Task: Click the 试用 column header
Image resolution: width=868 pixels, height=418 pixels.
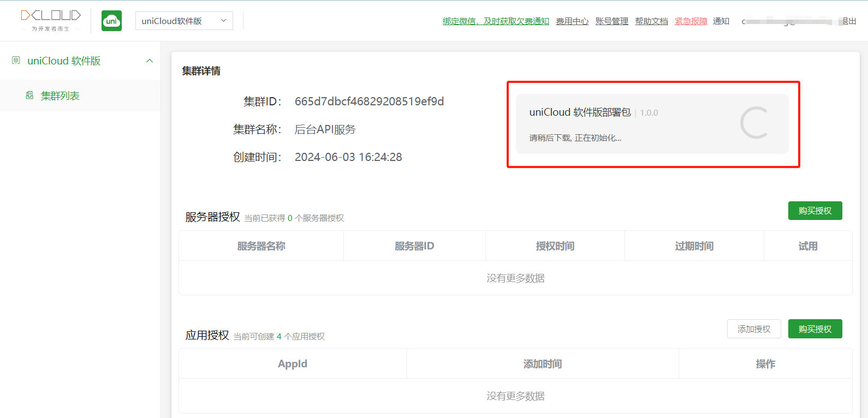Action: click(x=808, y=246)
